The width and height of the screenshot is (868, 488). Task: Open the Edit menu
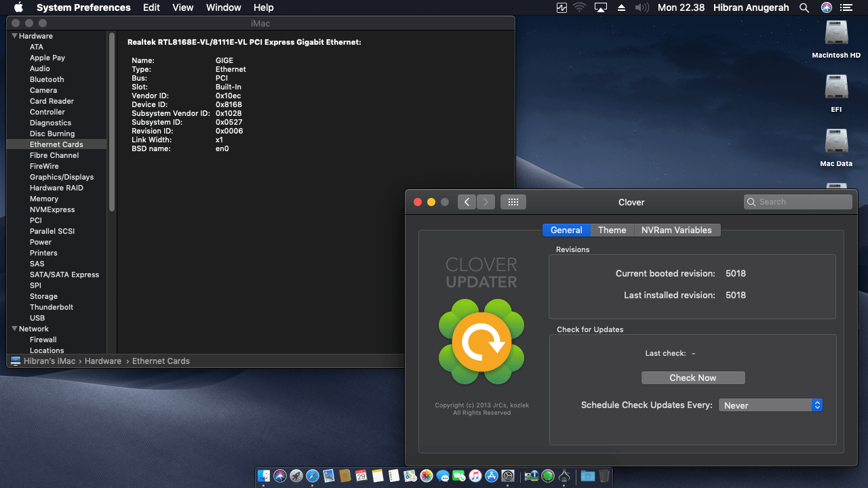pyautogui.click(x=152, y=7)
